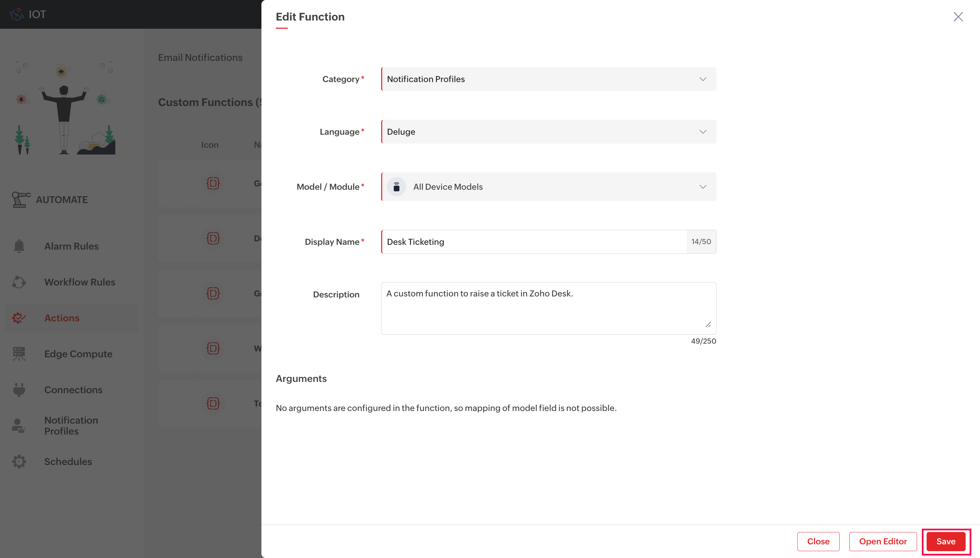Switch to Email Notifications tab

click(200, 57)
